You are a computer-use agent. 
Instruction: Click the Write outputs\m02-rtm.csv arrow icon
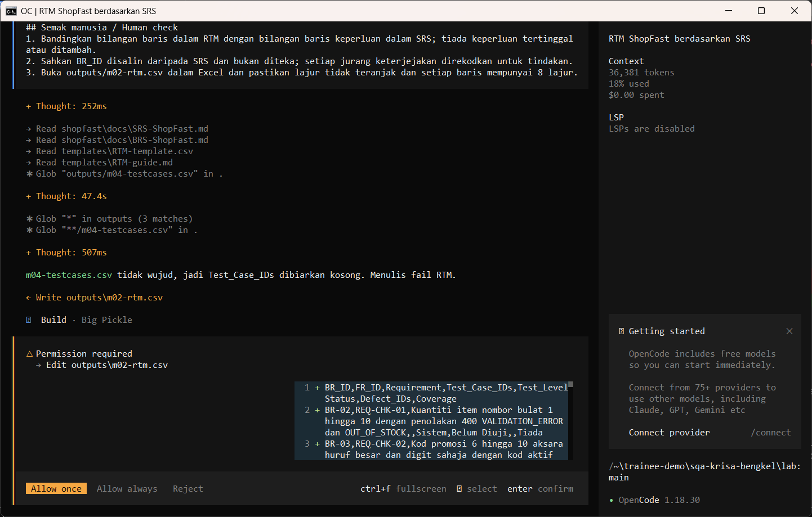[x=28, y=297]
